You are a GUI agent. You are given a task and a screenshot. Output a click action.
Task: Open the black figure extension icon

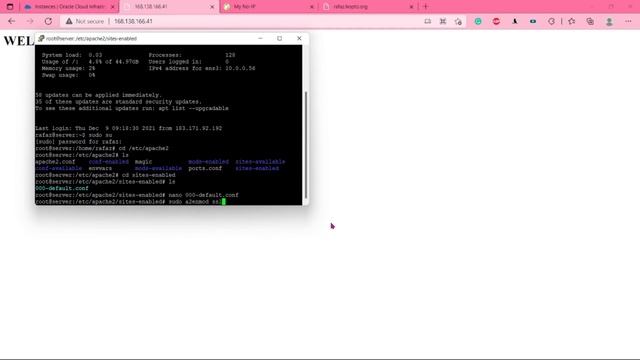pos(515,21)
